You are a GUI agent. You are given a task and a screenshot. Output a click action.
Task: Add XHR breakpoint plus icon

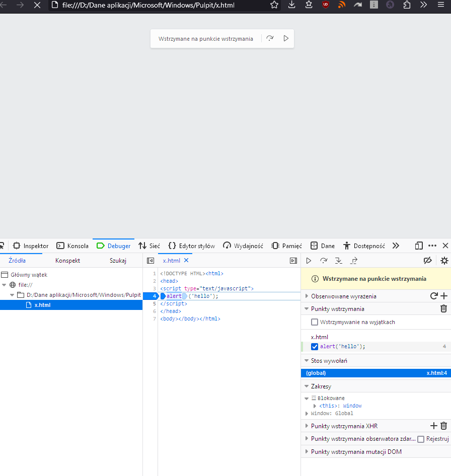pos(434,426)
